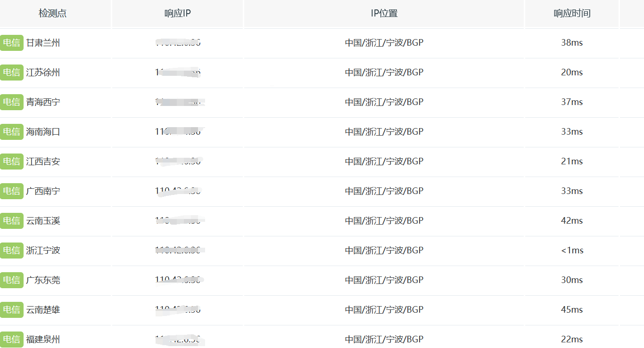The image size is (644, 348).
Task: Click the 电信 badge for 浙江宁波
Action: click(x=11, y=251)
